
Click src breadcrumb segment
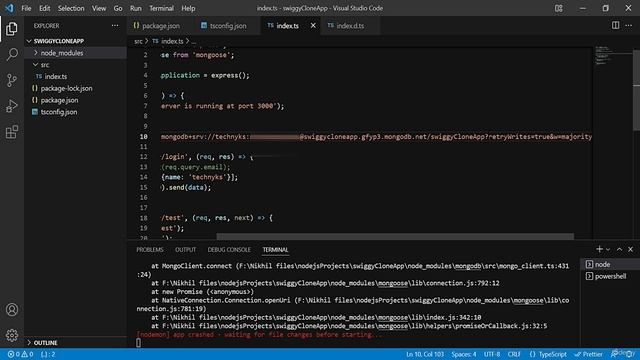click(138, 41)
